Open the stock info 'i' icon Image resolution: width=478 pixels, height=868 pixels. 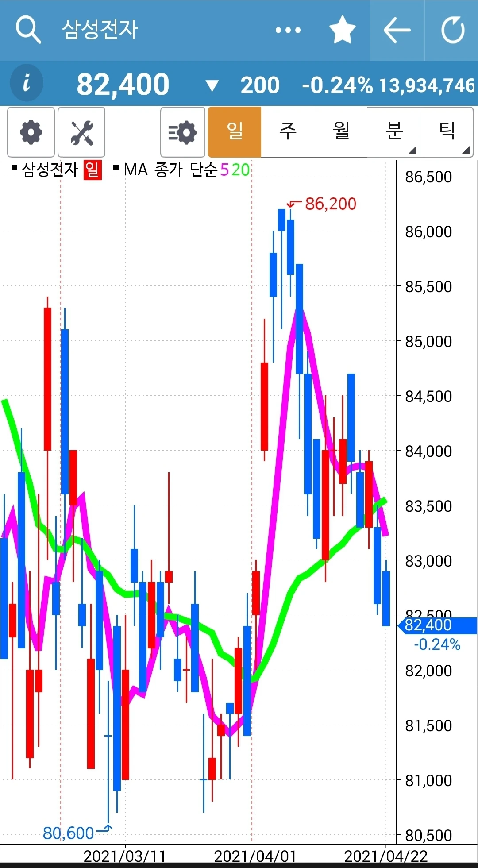(27, 83)
